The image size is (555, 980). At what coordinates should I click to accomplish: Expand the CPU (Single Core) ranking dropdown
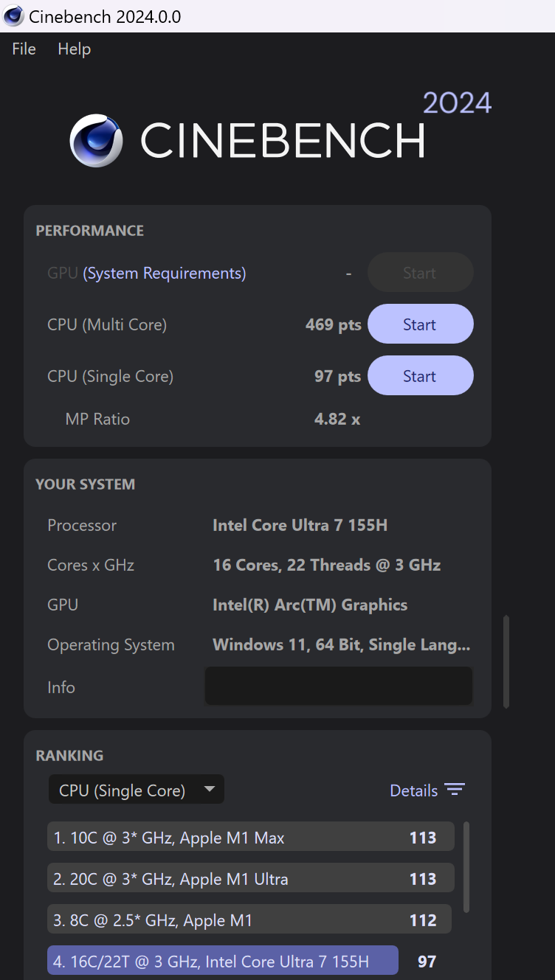(137, 790)
